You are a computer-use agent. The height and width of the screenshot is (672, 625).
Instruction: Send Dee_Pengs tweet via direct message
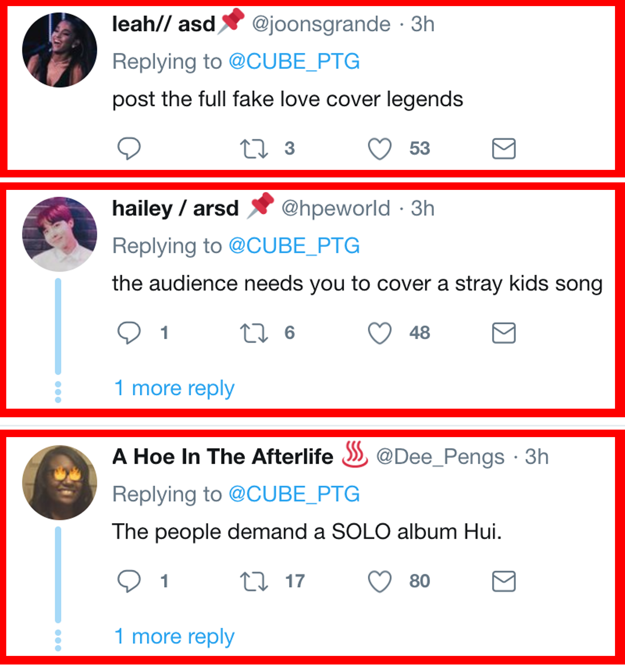[504, 581]
